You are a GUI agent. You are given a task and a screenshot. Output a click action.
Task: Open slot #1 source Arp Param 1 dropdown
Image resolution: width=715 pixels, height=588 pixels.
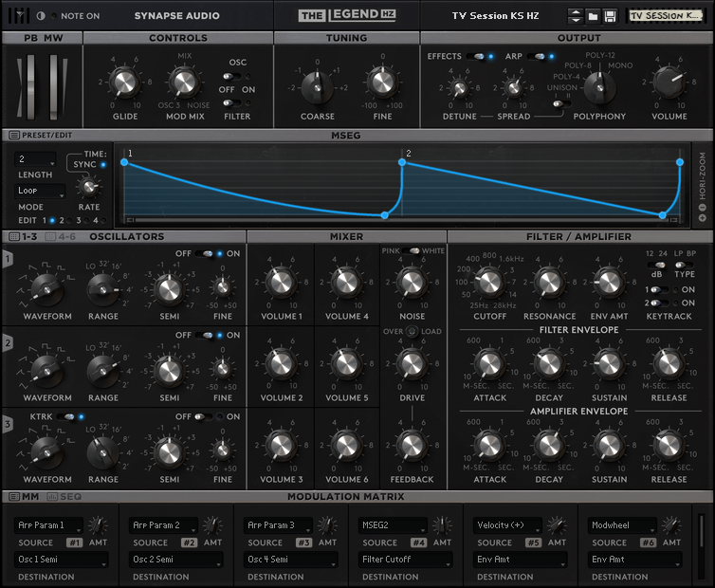click(48, 525)
